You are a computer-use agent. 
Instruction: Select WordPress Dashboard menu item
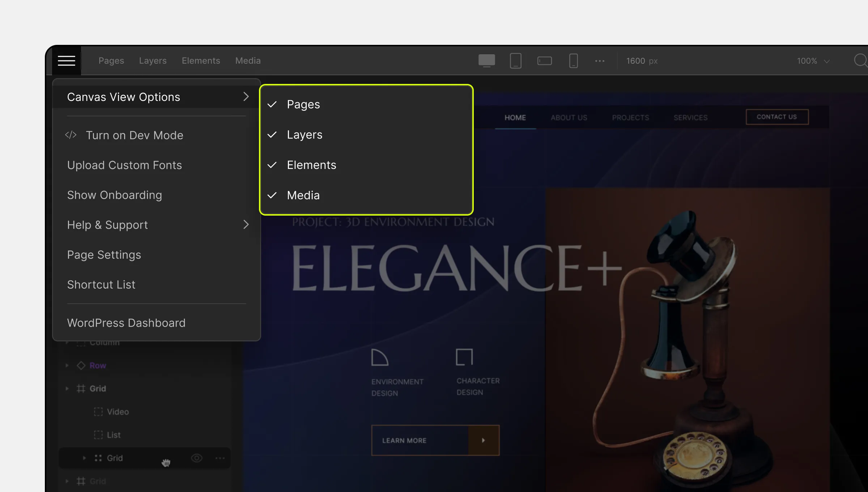coord(126,323)
